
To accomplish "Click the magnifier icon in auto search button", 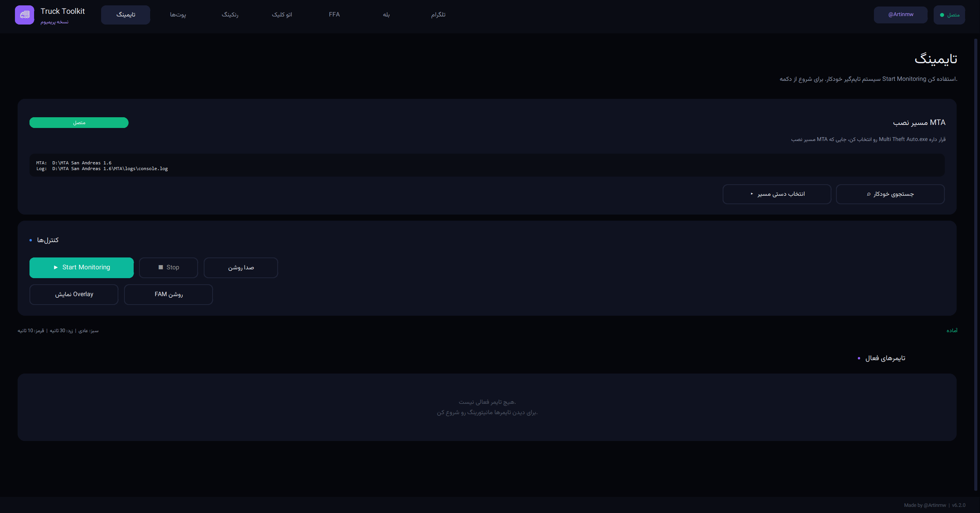I will pyautogui.click(x=869, y=194).
